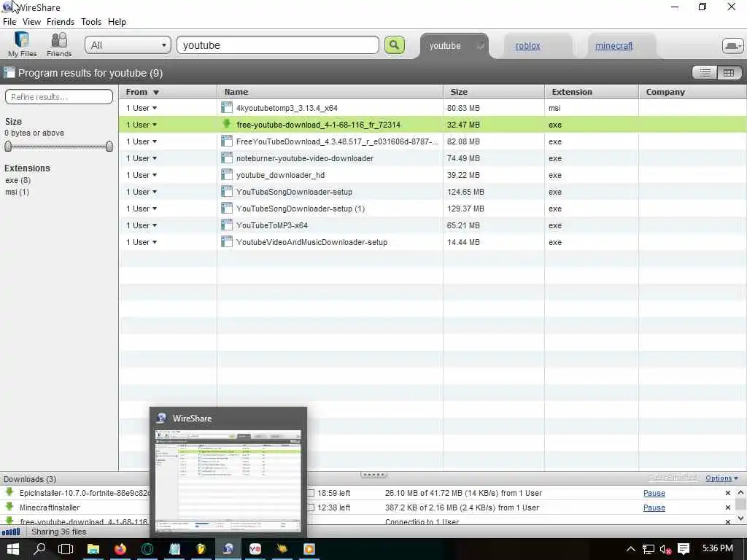Select the youtube search tab
This screenshot has width=747, height=560.
(x=445, y=46)
